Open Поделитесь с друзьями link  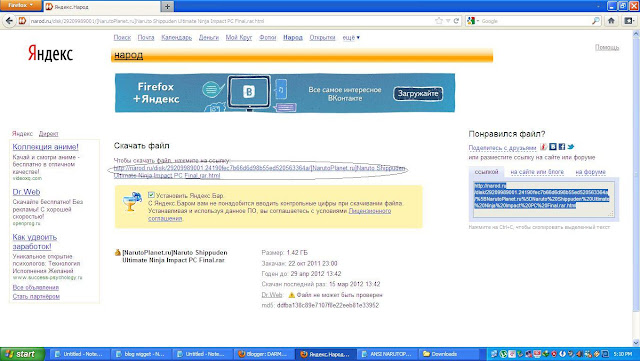[x=502, y=147]
